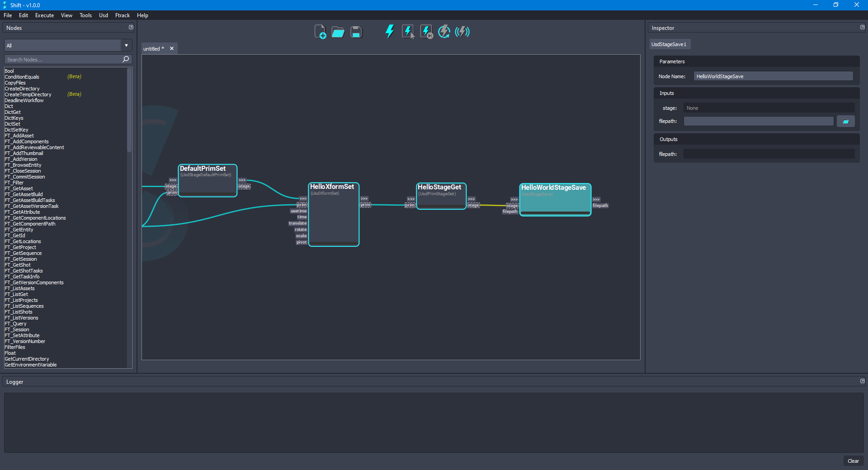Open the All node category filter dropdown
The width and height of the screenshot is (868, 470).
click(126, 45)
